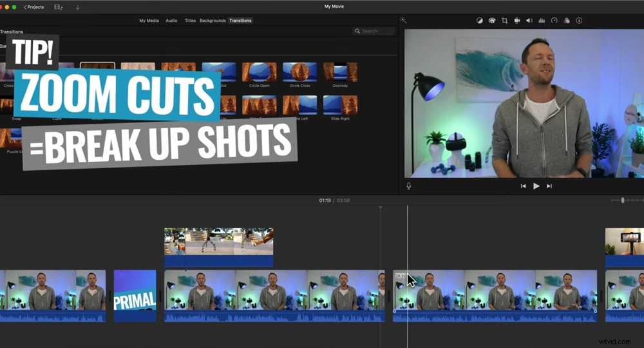Open the Volume speaker tool
644x348 pixels.
(x=529, y=21)
